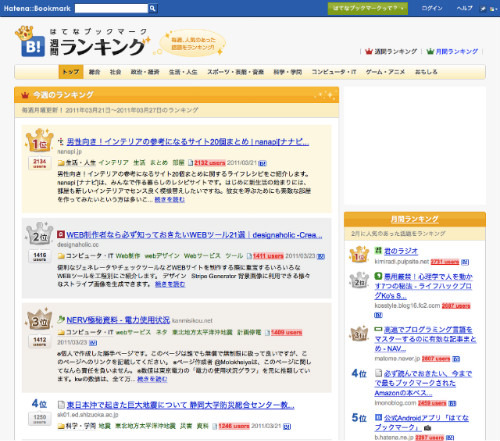The width and height of the screenshot is (500, 441).
Task: Click the red 2132 users bookmark link
Action: 210,163
